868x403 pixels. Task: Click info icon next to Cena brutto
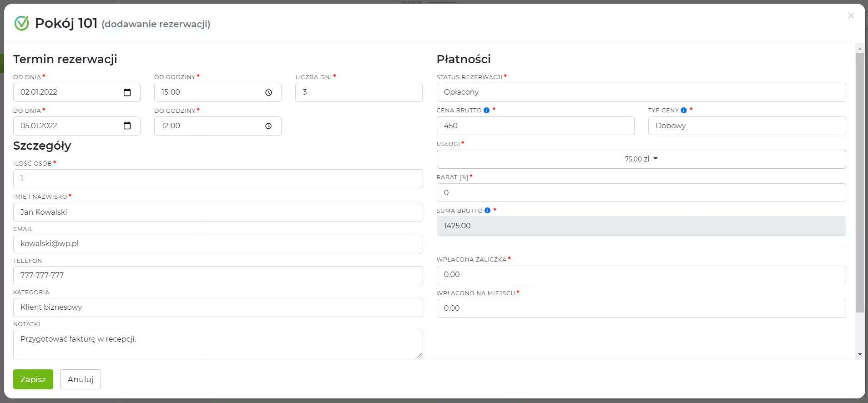[486, 111]
